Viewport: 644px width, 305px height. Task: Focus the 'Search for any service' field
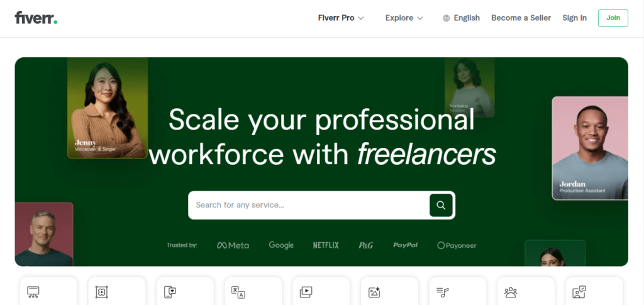click(308, 205)
